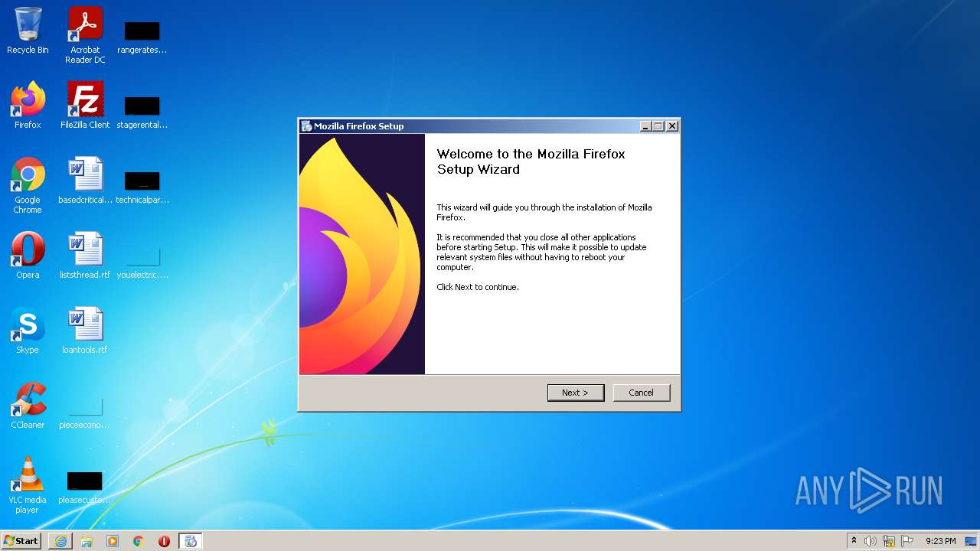The image size is (980, 551).
Task: Select the basedcritical document icon
Action: click(85, 181)
